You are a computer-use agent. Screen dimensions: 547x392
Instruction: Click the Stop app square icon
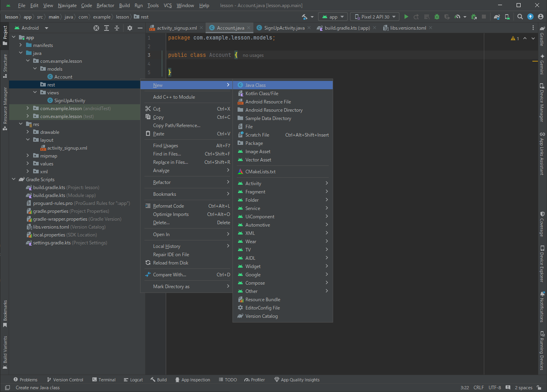484,17
